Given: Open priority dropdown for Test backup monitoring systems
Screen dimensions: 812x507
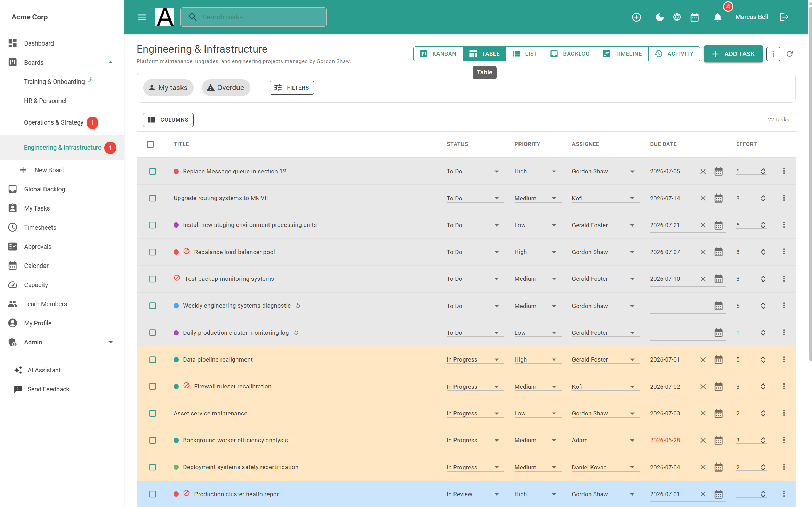Looking at the screenshot, I should tap(537, 279).
